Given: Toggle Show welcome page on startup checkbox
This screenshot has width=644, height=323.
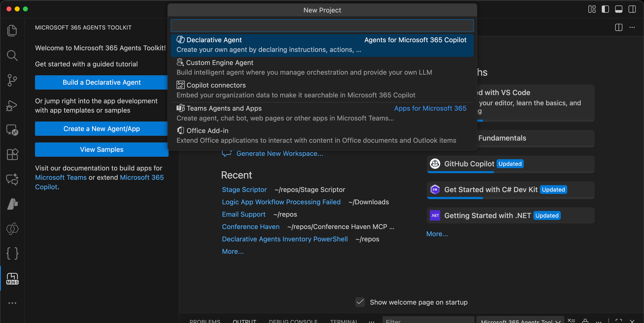Looking at the screenshot, I should 360,302.
